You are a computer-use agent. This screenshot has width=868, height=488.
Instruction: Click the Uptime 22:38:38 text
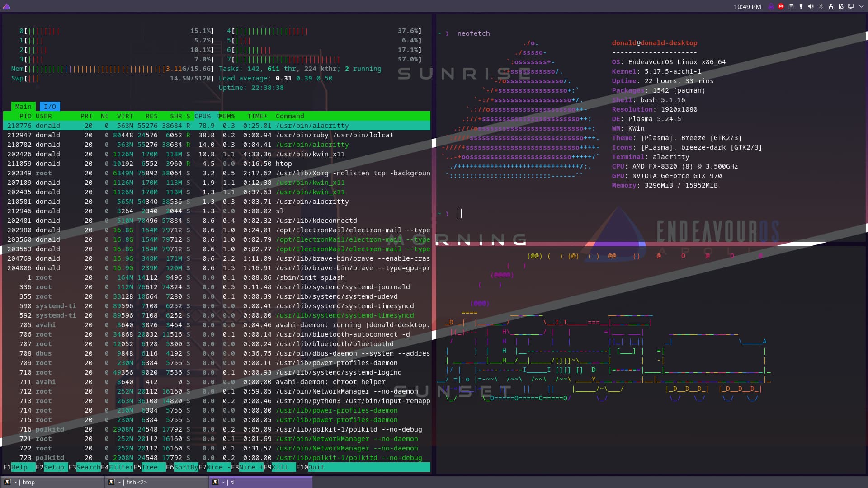click(251, 88)
